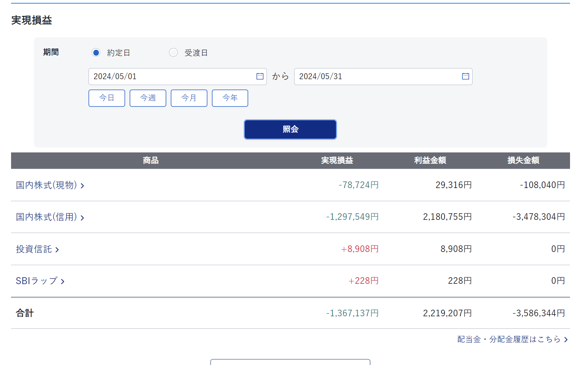Click the 照会 inquiry button
The width and height of the screenshot is (588, 365).
[290, 129]
